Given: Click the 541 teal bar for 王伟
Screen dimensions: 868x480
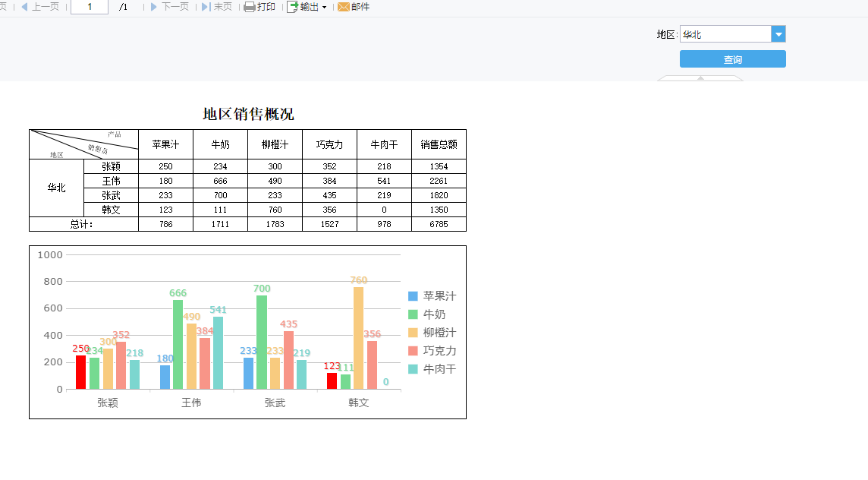Looking at the screenshot, I should [218, 352].
